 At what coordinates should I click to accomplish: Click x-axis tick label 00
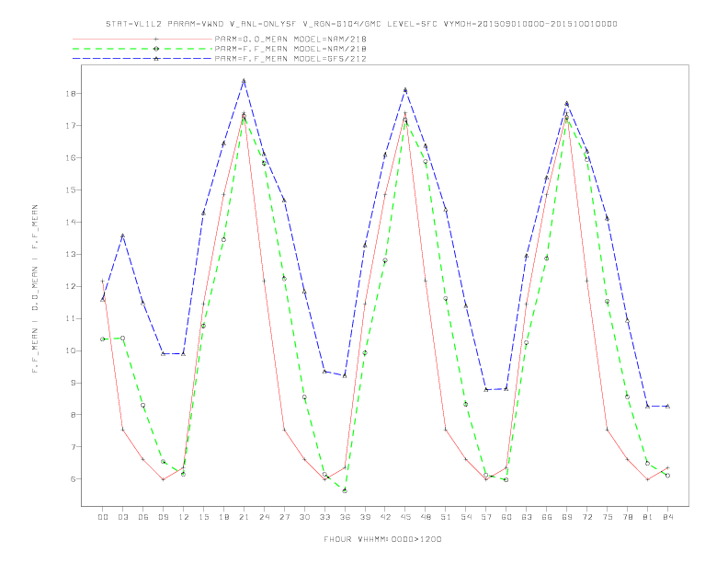click(x=103, y=517)
